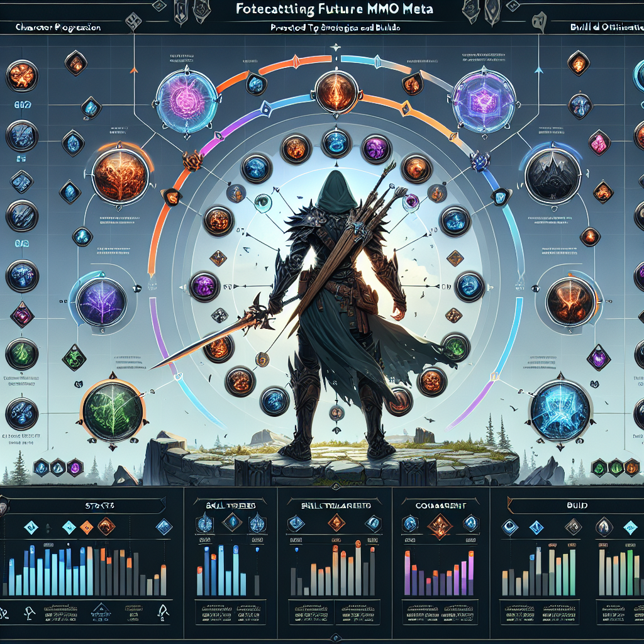Click the purple icon in bottom-left trio
Image resolution: width=644 pixels, height=644 pixels.
[x=74, y=467]
